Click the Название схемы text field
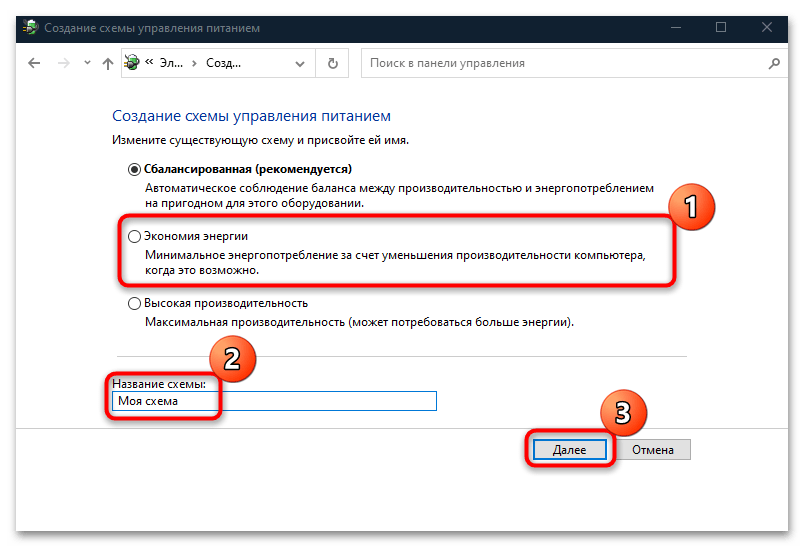 click(275, 401)
